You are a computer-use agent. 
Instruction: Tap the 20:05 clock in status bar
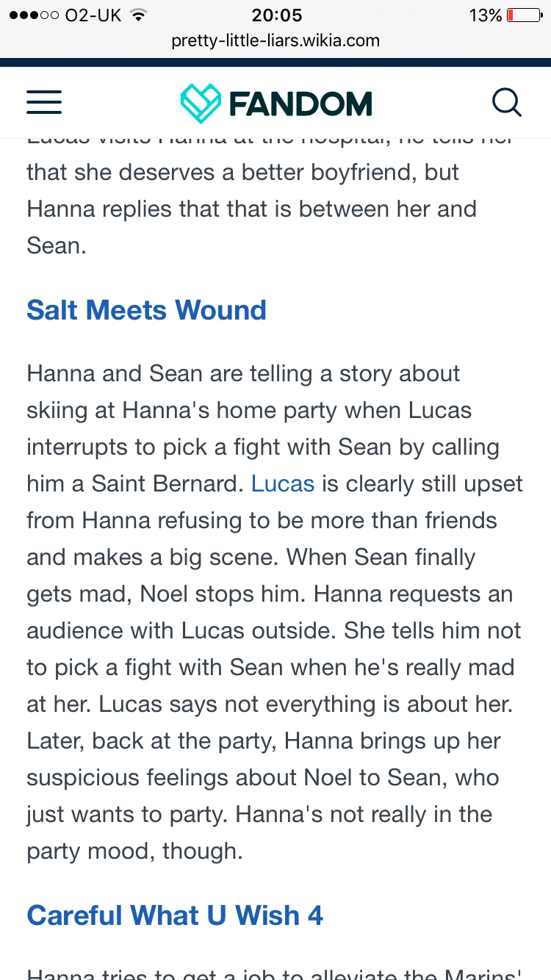tap(276, 15)
